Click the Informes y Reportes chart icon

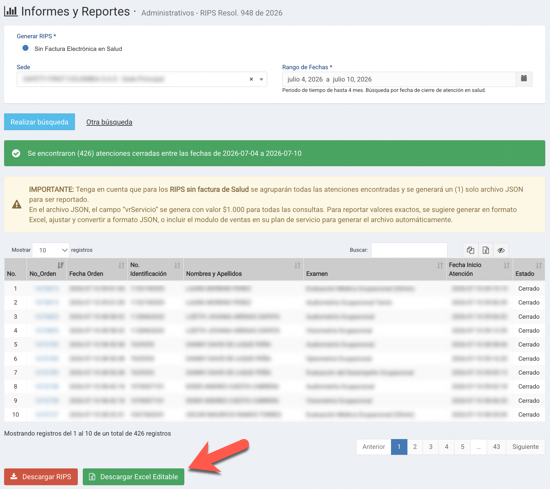(x=11, y=11)
